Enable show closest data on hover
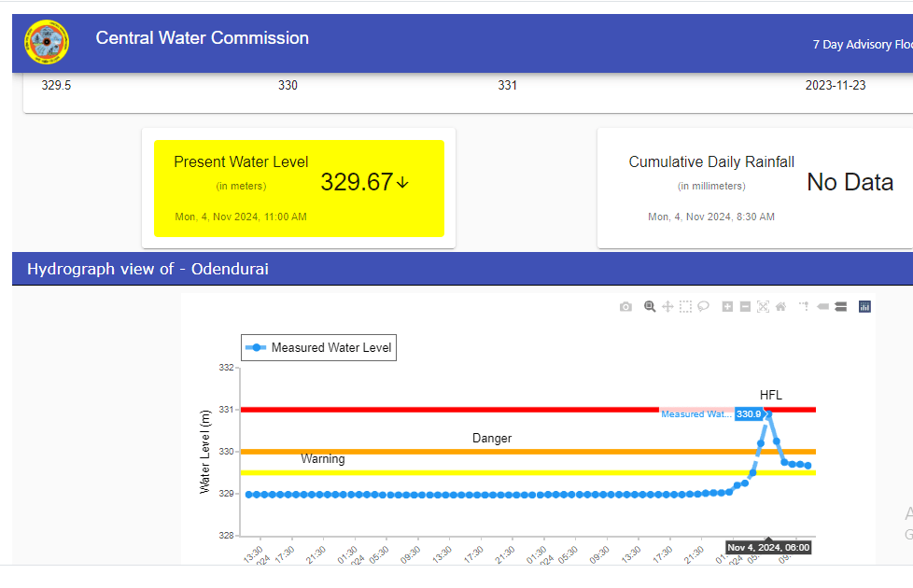 (x=822, y=307)
